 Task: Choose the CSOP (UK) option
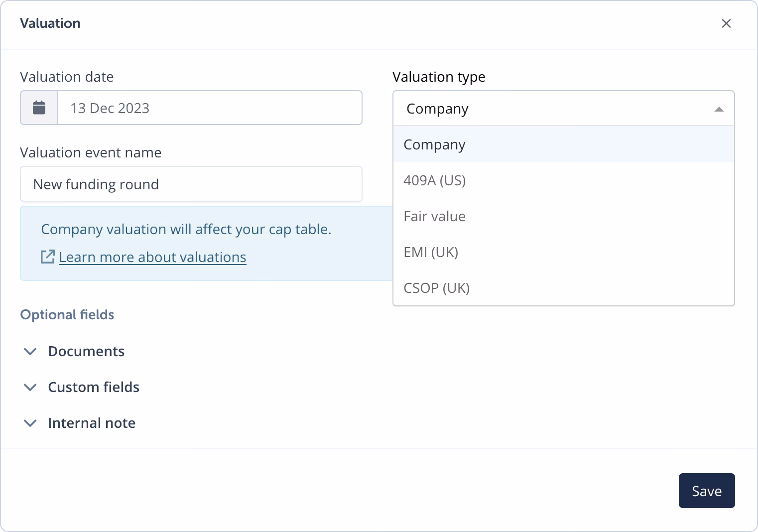point(564,288)
